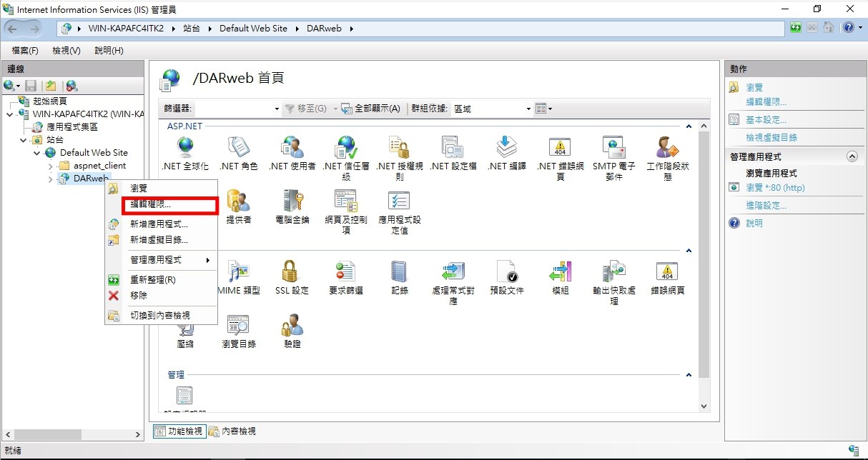The height and width of the screenshot is (460, 868).
Task: Click the Help icon in the address toolbar
Action: click(848, 28)
